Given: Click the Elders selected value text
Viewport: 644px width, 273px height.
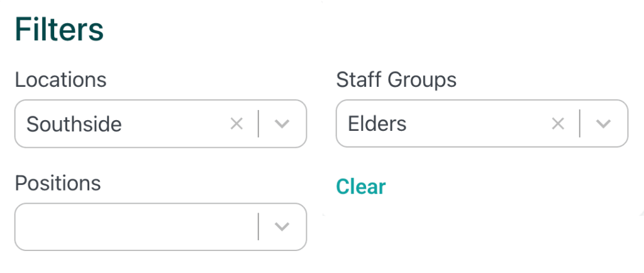Looking at the screenshot, I should point(377,124).
